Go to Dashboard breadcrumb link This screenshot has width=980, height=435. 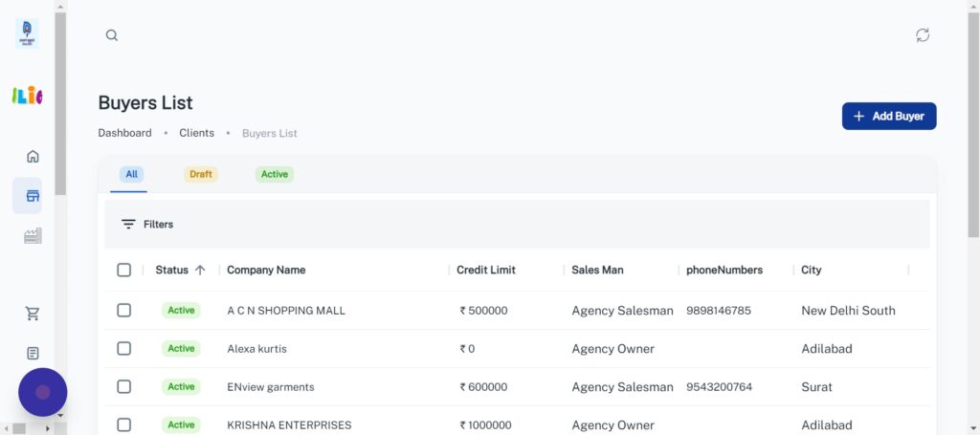[x=124, y=133]
